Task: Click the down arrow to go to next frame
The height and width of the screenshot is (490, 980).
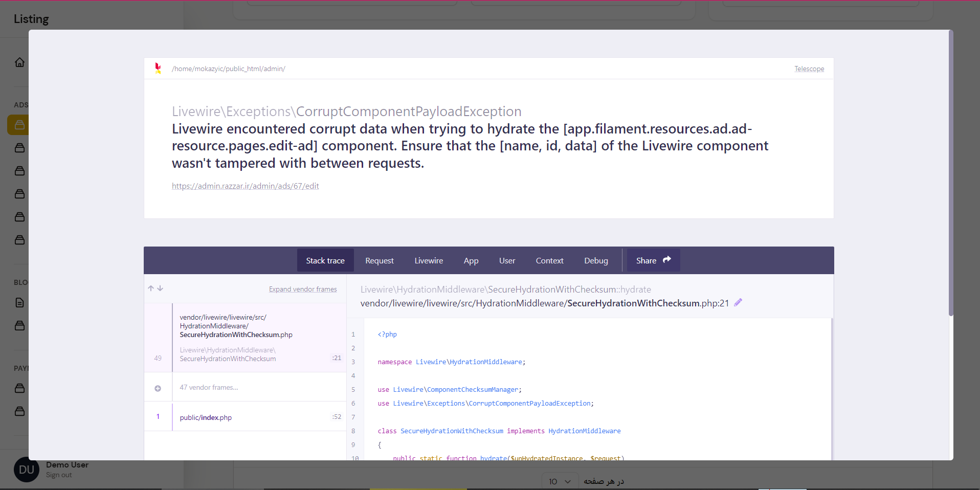Action: point(160,288)
